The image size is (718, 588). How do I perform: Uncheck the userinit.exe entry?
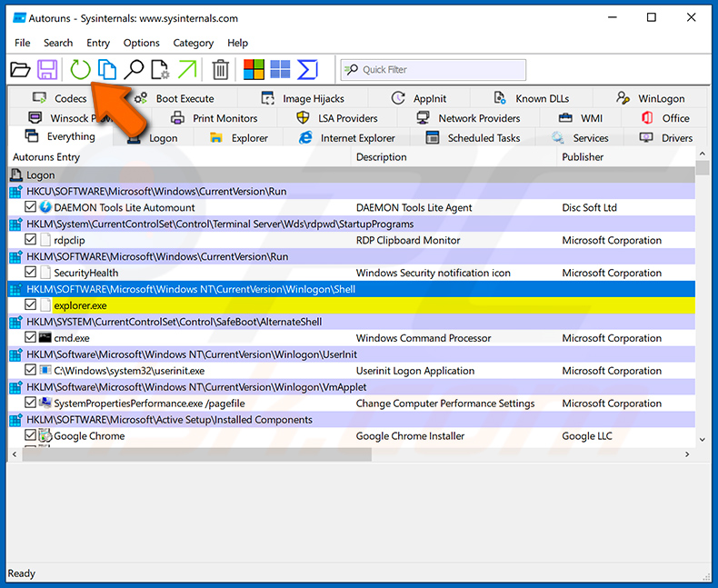[30, 370]
